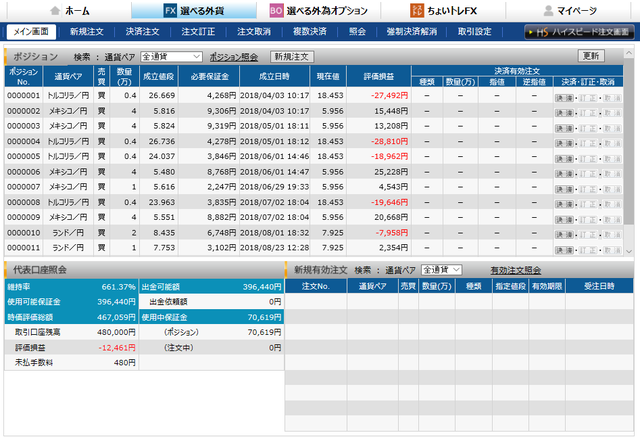
Task: Click 決済 button for position 0000002
Action: point(564,113)
